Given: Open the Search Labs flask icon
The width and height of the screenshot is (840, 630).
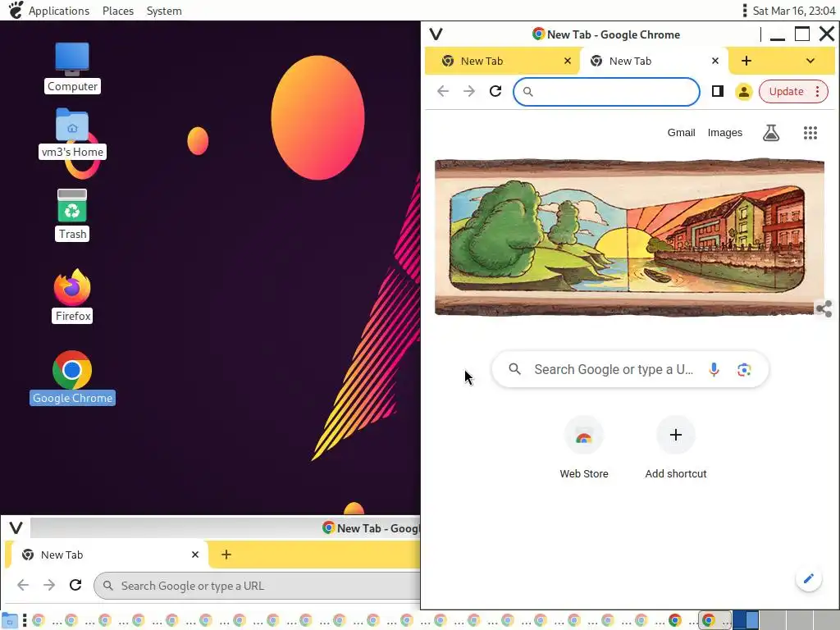Looking at the screenshot, I should tap(771, 132).
